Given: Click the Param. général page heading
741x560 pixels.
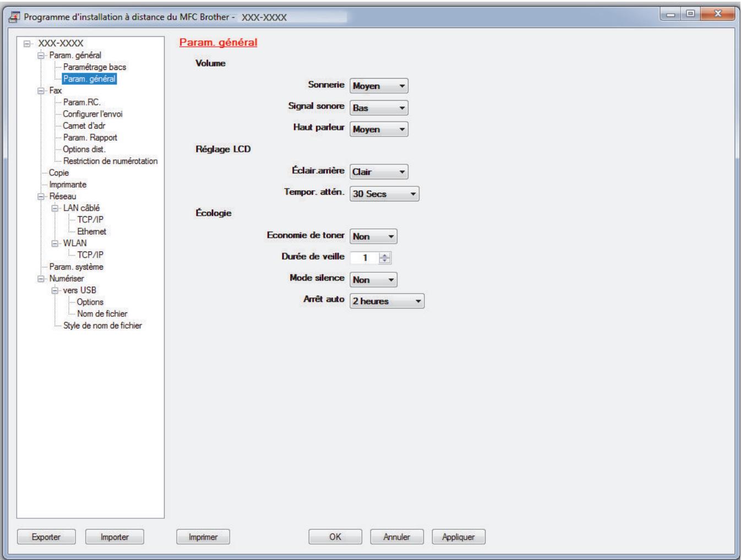Looking at the screenshot, I should tap(219, 42).
